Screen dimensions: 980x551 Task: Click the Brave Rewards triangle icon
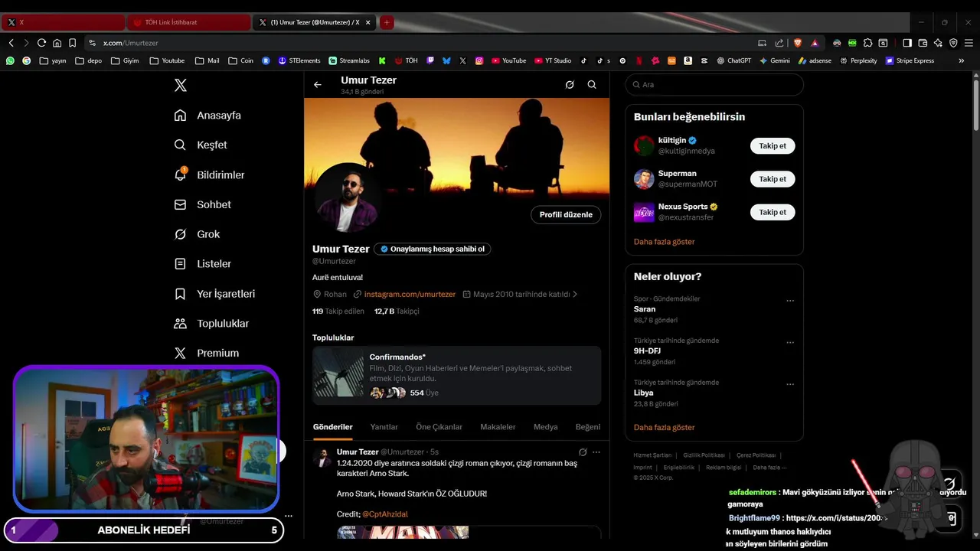coord(815,43)
